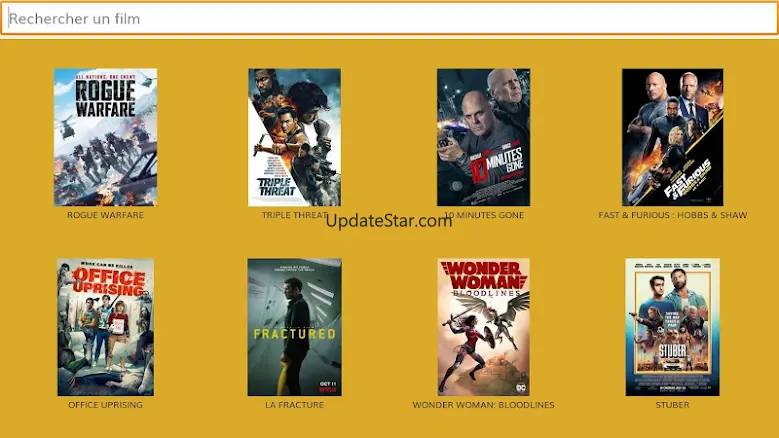
Task: Select the OFFICE UPRISING title text
Action: pyautogui.click(x=105, y=405)
